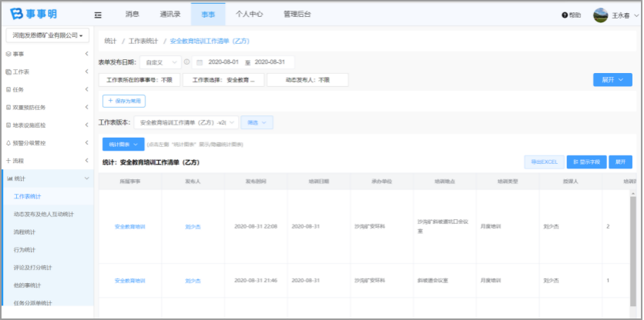Open the first 安全教育培训 link in table
Viewport: 644px width, 320px height.
[129, 227]
